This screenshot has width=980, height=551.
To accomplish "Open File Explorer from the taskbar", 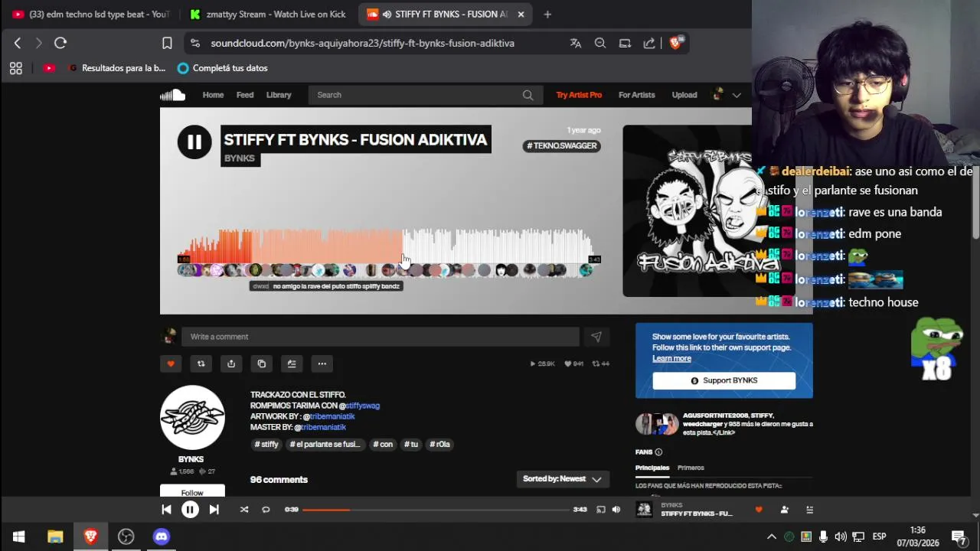I will click(55, 536).
